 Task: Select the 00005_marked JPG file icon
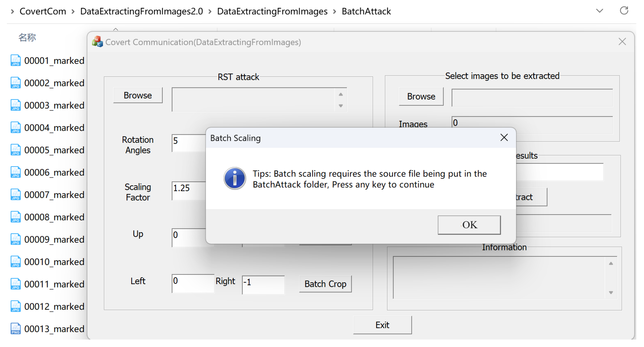[15, 150]
